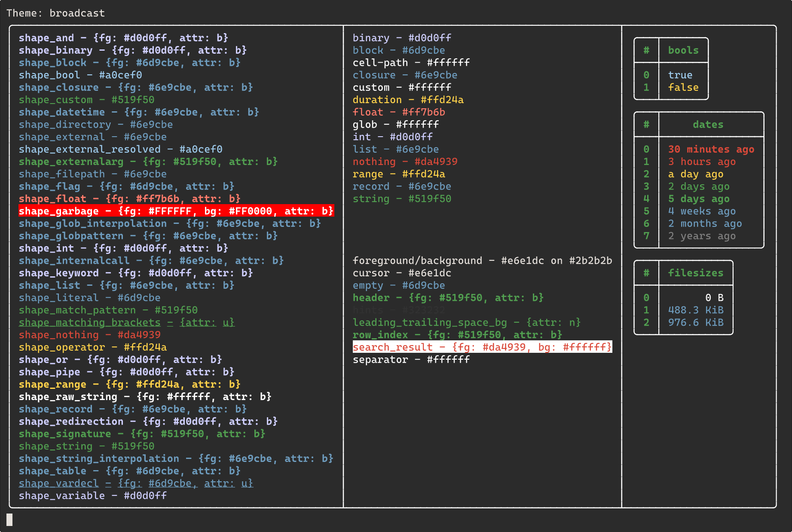
Task: Click the shape_binary entry
Action: pyautogui.click(x=133, y=50)
